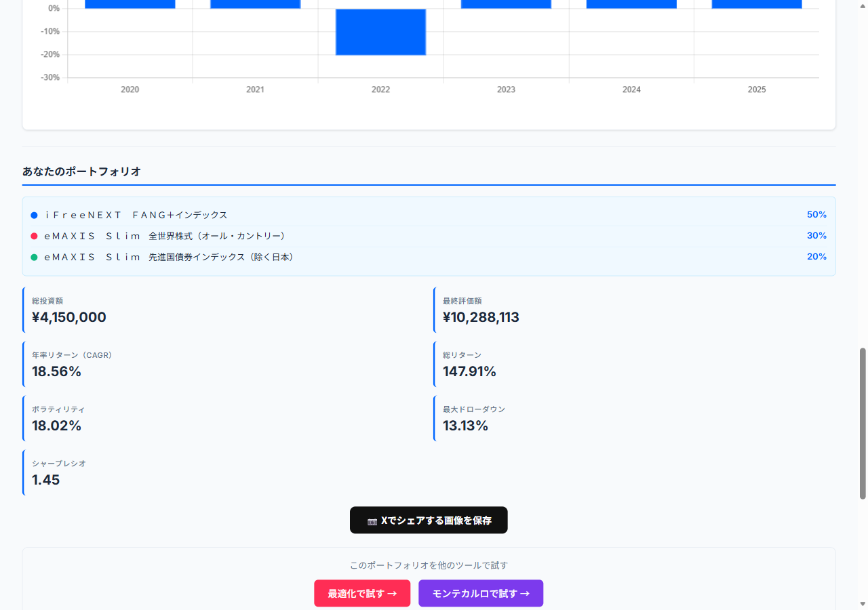Click the 2025 year label on the chart axis

756,89
